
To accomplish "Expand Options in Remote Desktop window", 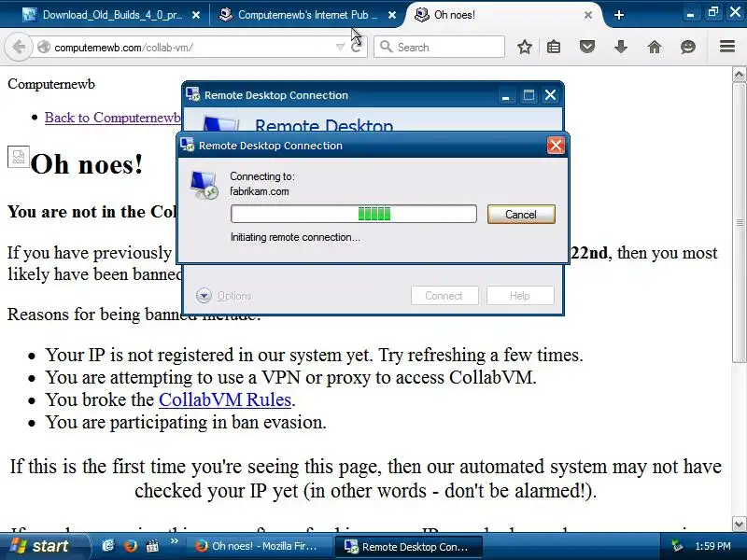I will pyautogui.click(x=223, y=296).
